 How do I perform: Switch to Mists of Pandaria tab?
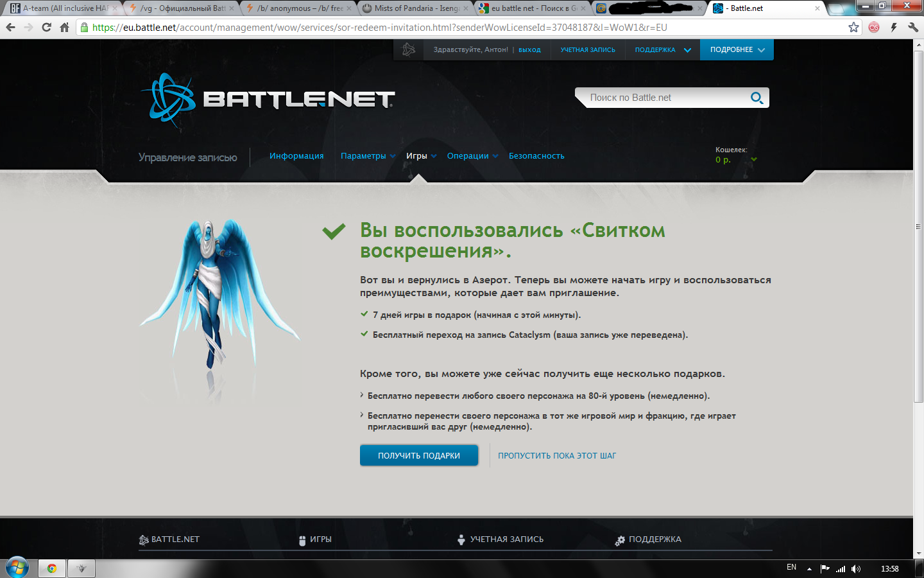click(x=416, y=8)
